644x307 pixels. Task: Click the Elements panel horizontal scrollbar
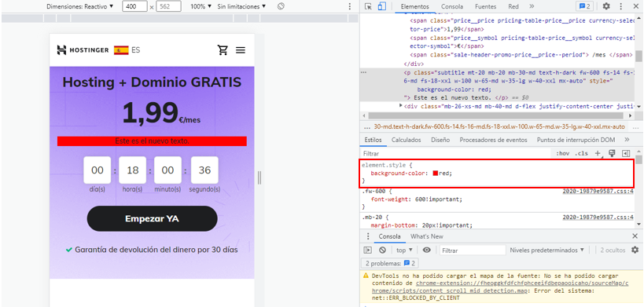click(x=496, y=115)
